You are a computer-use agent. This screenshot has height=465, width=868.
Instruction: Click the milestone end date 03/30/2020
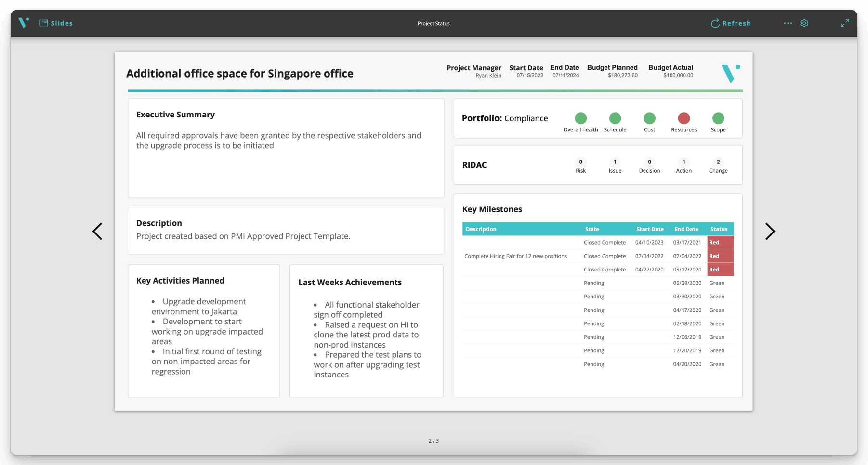(687, 297)
